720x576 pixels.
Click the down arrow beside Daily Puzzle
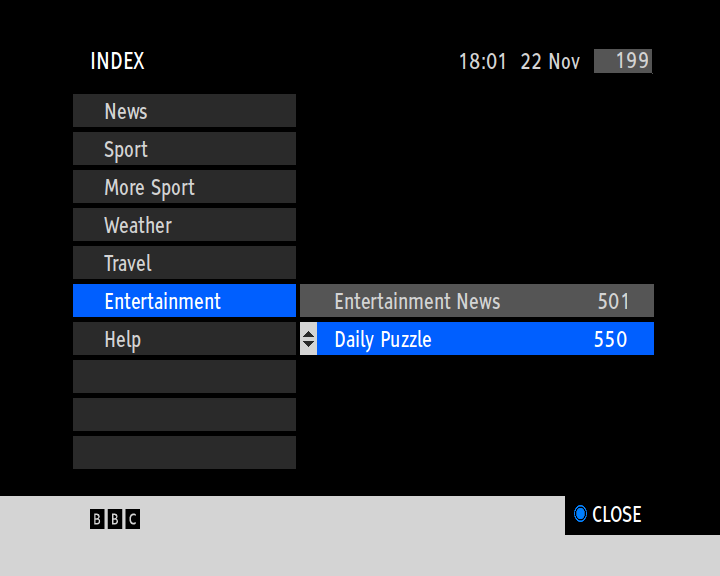[308, 345]
